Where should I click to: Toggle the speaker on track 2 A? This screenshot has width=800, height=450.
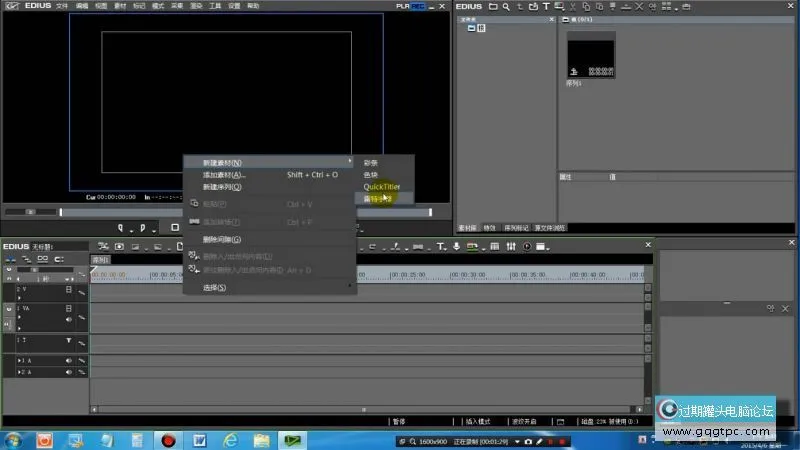pyautogui.click(x=69, y=371)
